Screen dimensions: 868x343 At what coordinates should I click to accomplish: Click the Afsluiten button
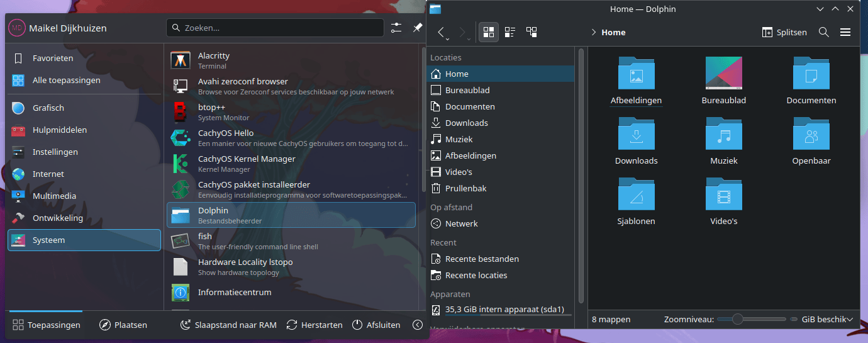(x=376, y=325)
